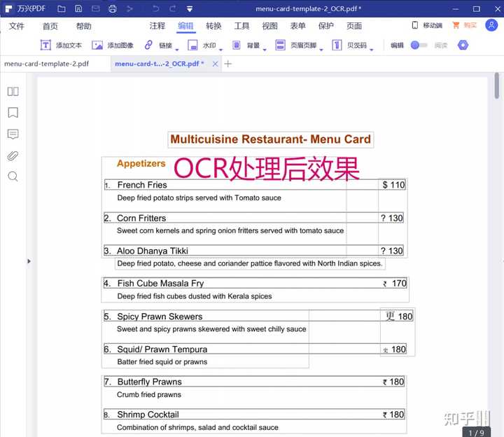Click the $ 110 price
504x437 pixels.
393,185
